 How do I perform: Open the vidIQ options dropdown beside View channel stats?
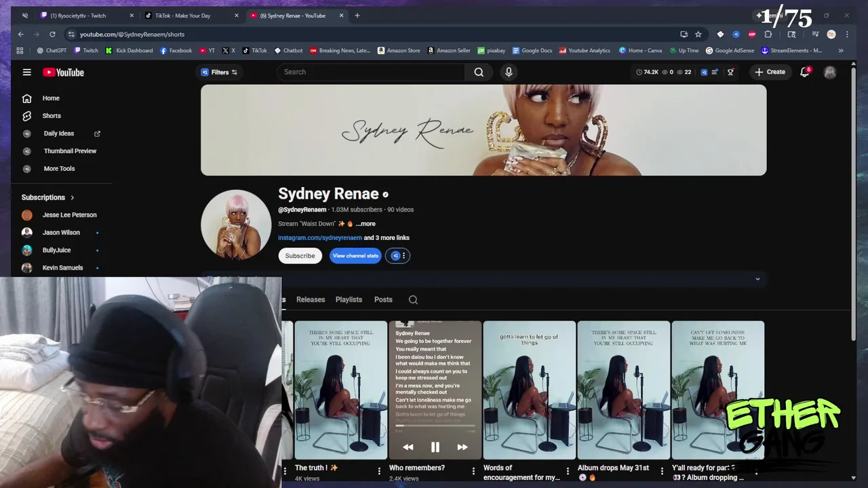click(x=397, y=256)
